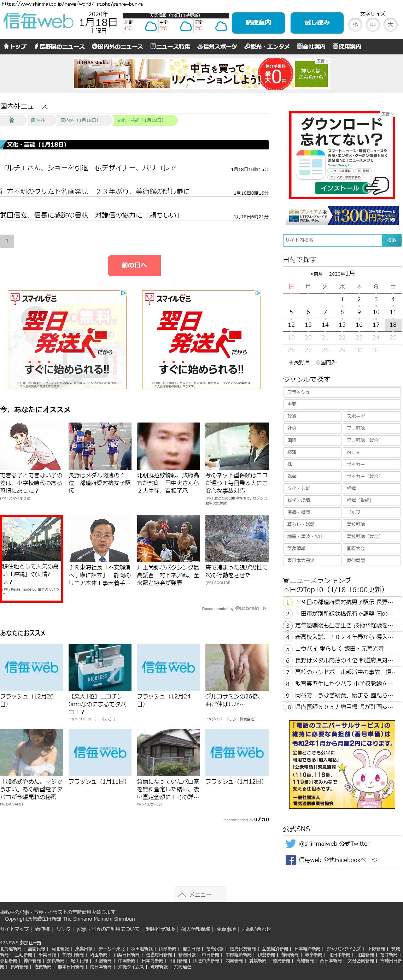Open the 長野県のニュース menu item
Screen dimensions: 403x980
(x=59, y=46)
